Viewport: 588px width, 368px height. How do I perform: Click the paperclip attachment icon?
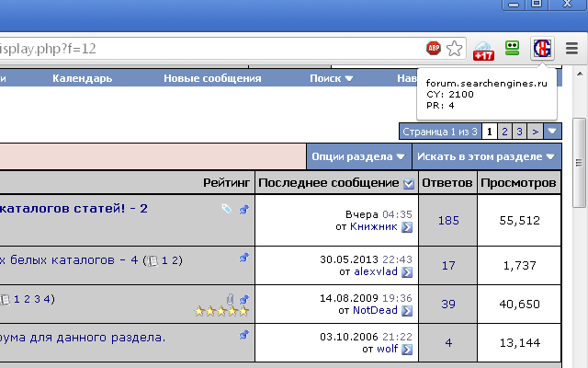(x=231, y=299)
